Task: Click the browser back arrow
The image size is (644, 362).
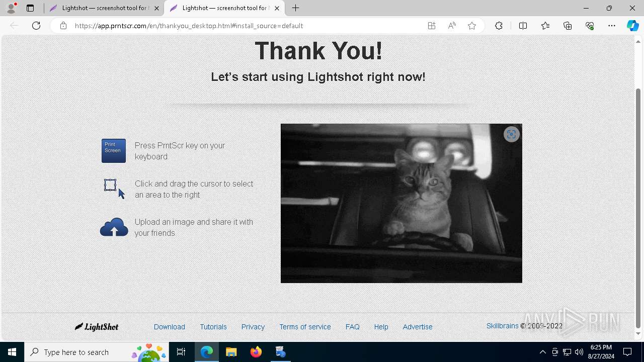Action: [14, 26]
